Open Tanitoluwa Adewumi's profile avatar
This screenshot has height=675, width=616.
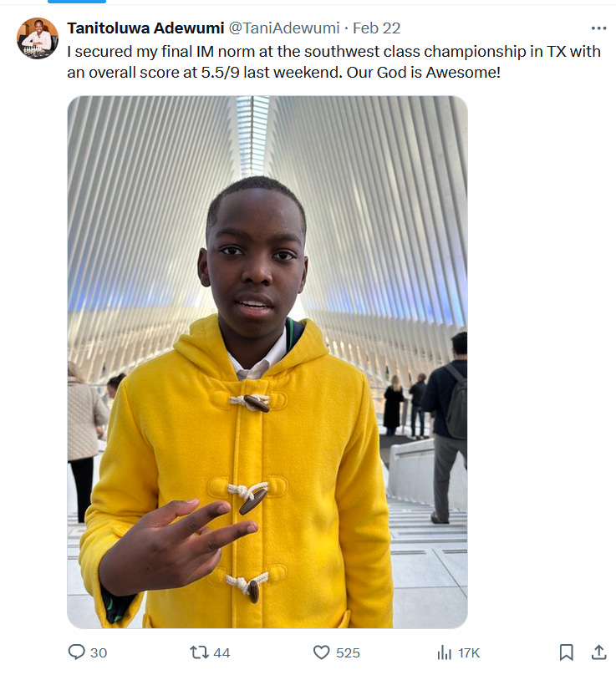pos(38,38)
